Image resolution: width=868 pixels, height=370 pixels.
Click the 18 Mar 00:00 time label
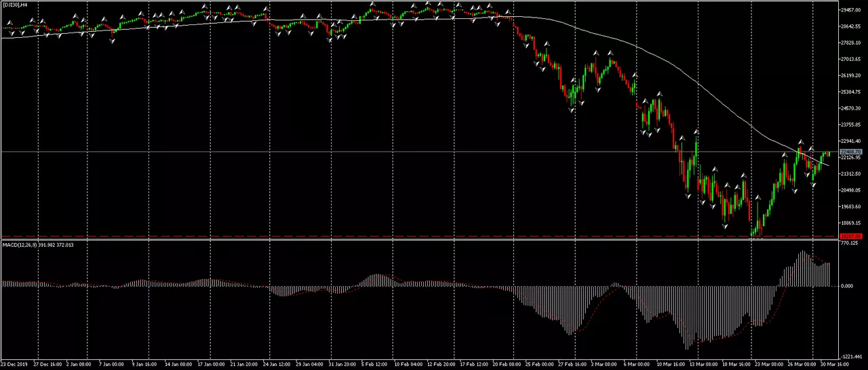point(735,365)
